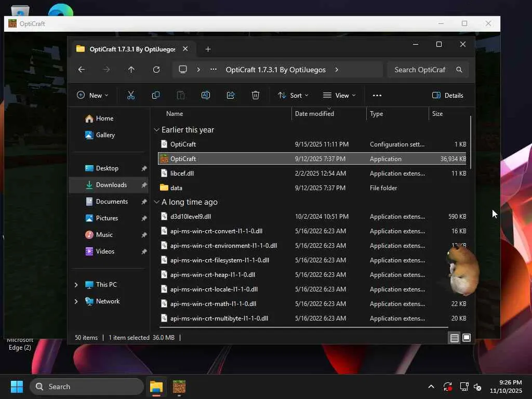The width and height of the screenshot is (532, 399).
Task: Expand This PC in navigation pane
Action: pyautogui.click(x=76, y=285)
